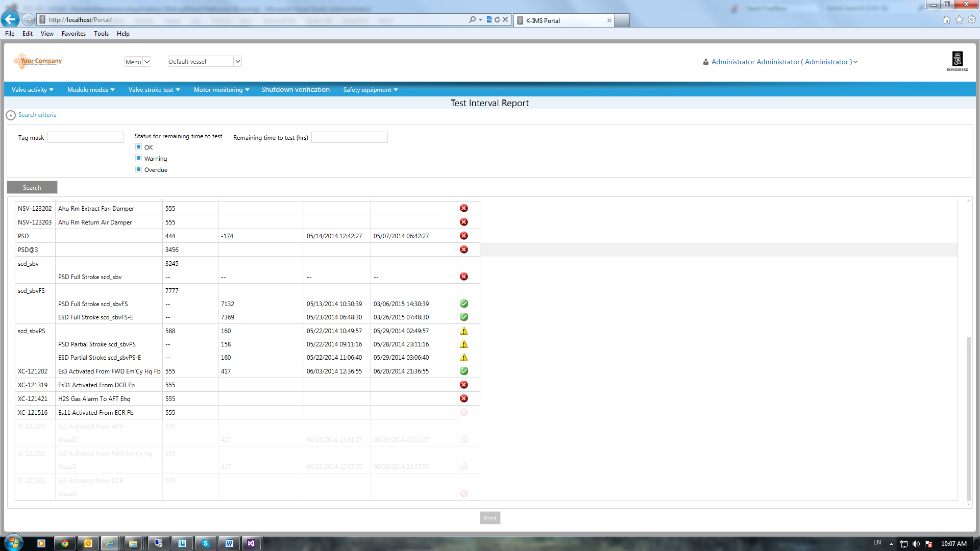The image size is (980, 551).
Task: Open Valve stroke test menu
Action: 154,89
